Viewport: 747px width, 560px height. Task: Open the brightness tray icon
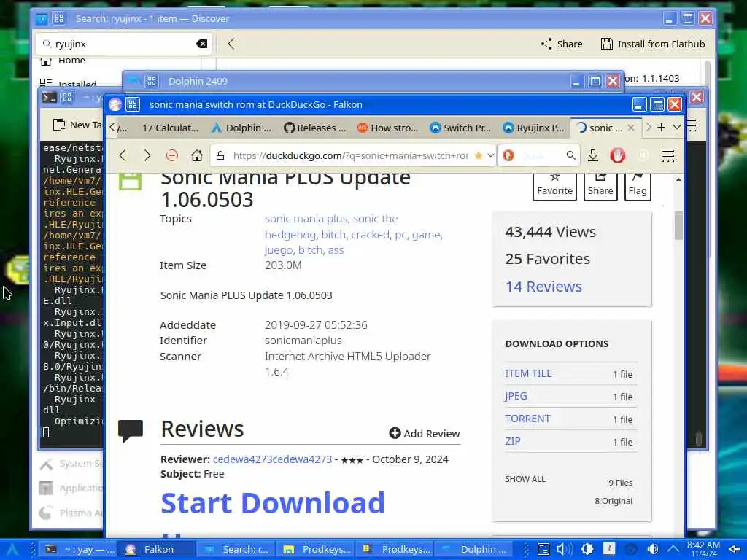[587, 549]
